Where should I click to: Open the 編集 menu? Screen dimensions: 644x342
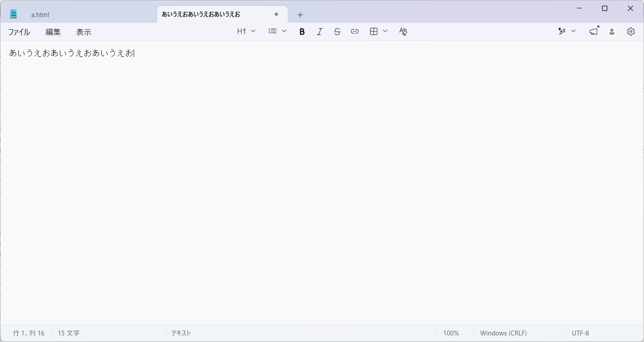point(53,32)
